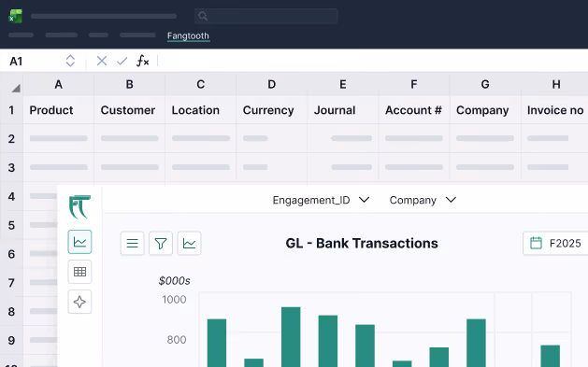Open table grid view in sidebar
This screenshot has width=588, height=367.
(79, 272)
